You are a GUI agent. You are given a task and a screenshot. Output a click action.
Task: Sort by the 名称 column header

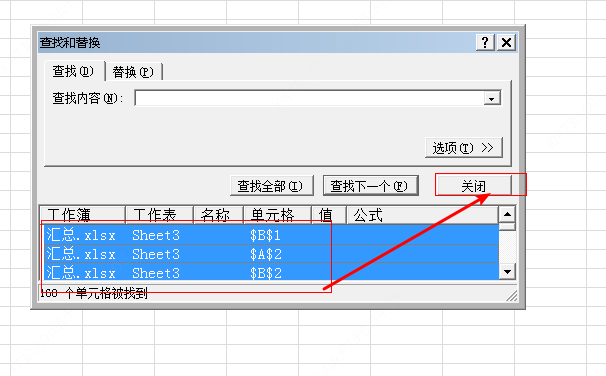[218, 215]
